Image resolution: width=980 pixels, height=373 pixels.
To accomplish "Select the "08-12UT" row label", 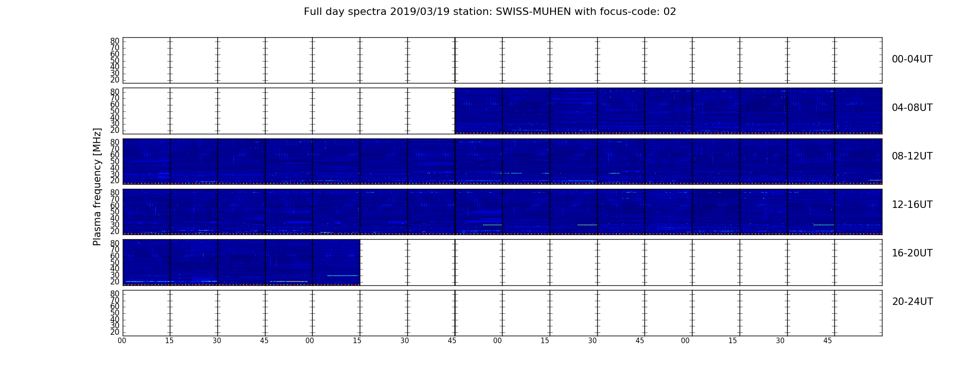I will click(x=912, y=156).
